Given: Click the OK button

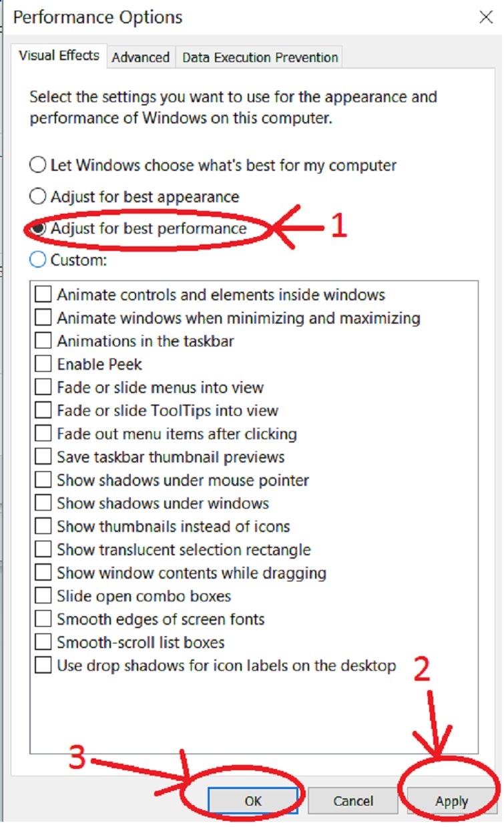Looking at the screenshot, I should pos(253,801).
